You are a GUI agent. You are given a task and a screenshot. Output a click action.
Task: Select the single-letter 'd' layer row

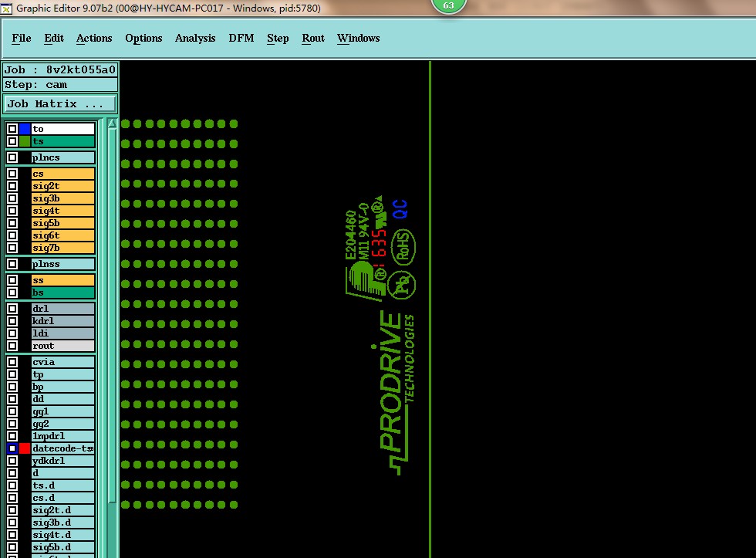[62, 473]
